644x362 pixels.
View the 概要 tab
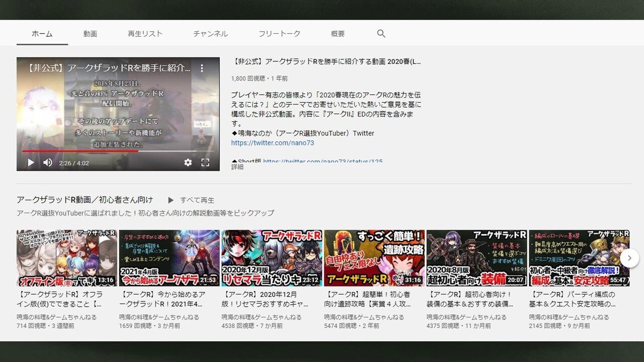338,34
